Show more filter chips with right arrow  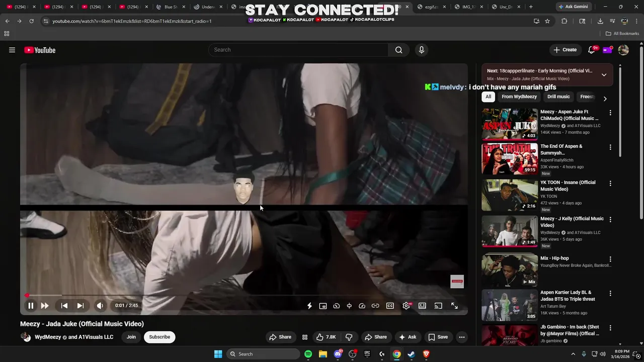pos(605,99)
